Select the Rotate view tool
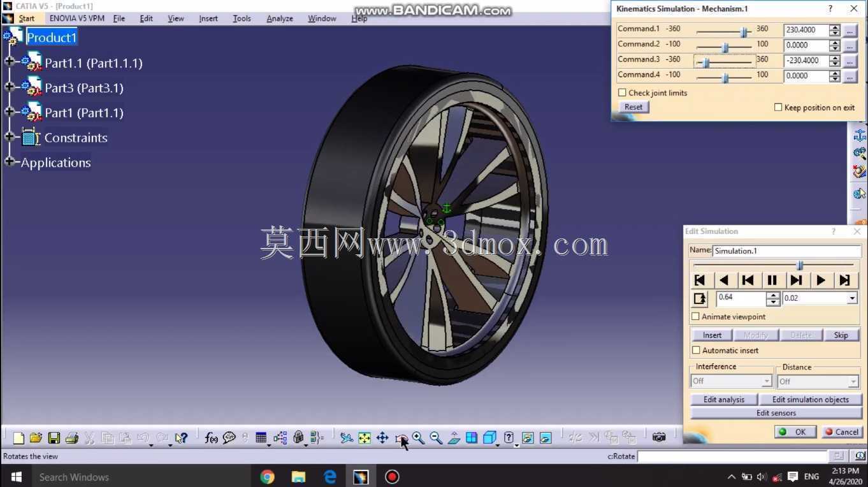868x487 pixels. pyautogui.click(x=401, y=439)
